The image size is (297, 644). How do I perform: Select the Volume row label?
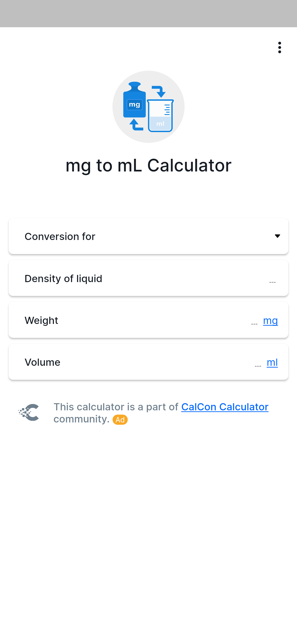(x=42, y=362)
